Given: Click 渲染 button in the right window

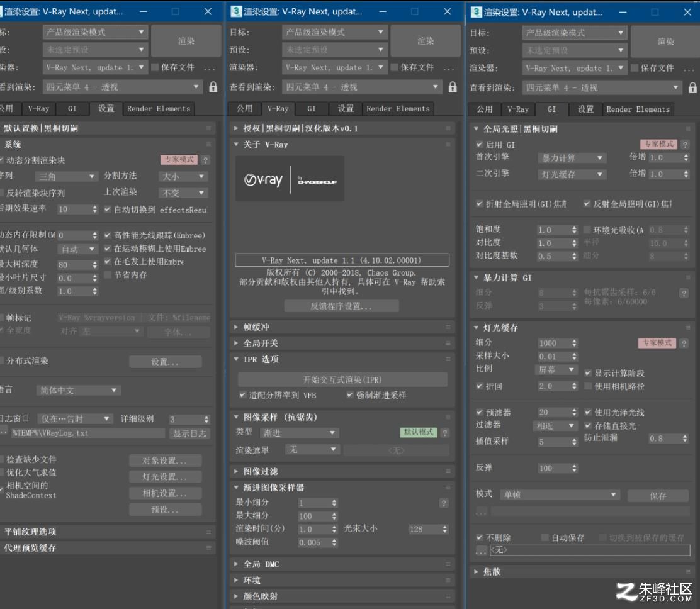Looking at the screenshot, I should click(x=665, y=42).
